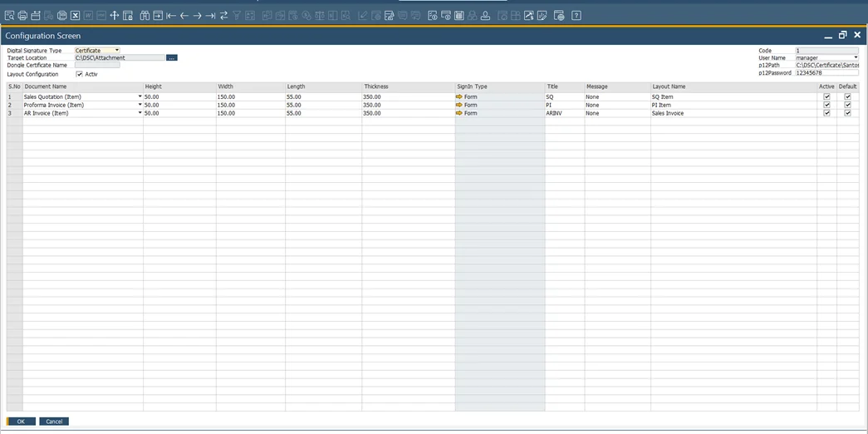The width and height of the screenshot is (868, 434).
Task: Expand the Proforma Invoice document name dropdown
Action: tap(140, 105)
